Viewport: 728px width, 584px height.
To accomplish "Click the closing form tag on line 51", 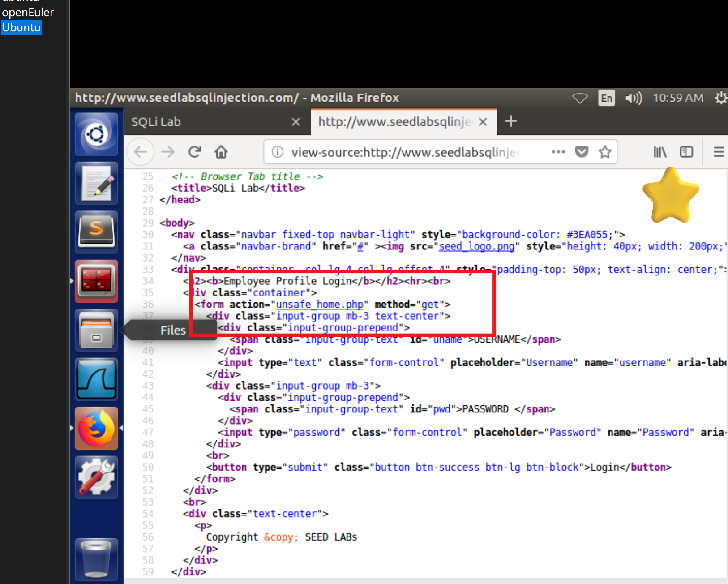I will tap(214, 479).
